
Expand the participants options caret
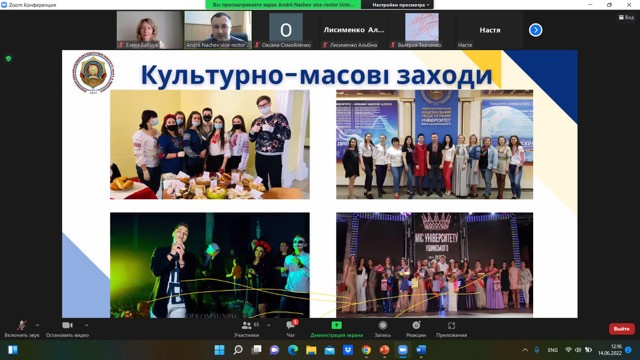[x=269, y=325]
